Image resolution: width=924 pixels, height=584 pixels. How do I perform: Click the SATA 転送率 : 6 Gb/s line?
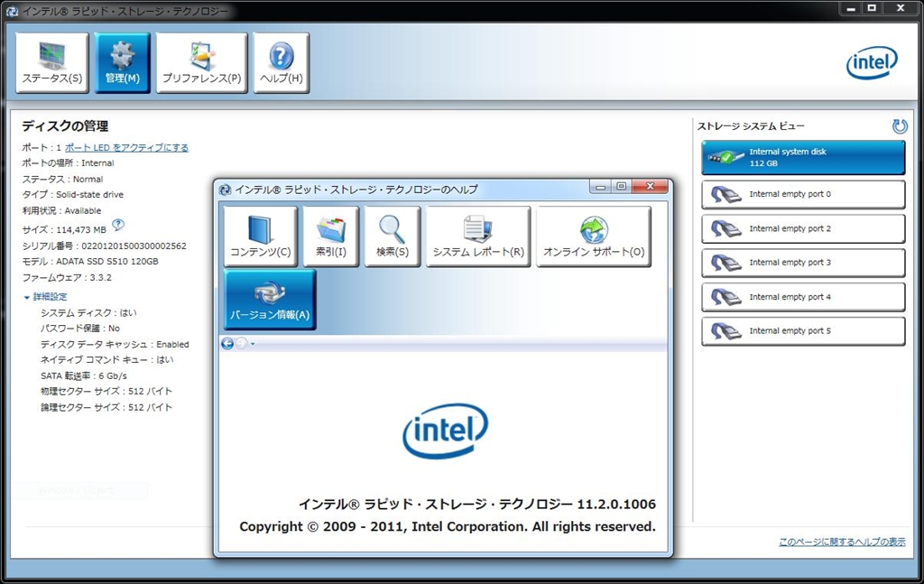[84, 375]
